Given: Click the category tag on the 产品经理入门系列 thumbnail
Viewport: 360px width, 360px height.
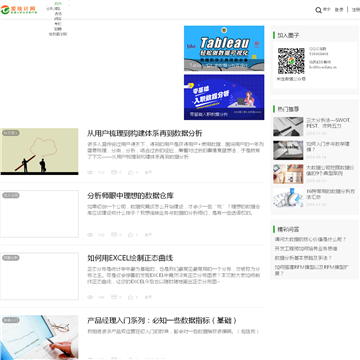Looking at the screenshot, I should (11, 320).
